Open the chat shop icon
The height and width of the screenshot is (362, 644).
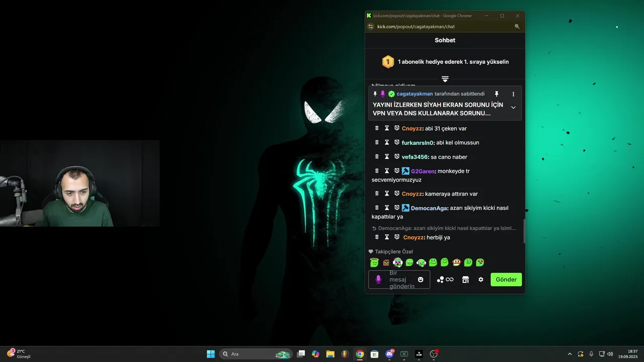click(465, 280)
